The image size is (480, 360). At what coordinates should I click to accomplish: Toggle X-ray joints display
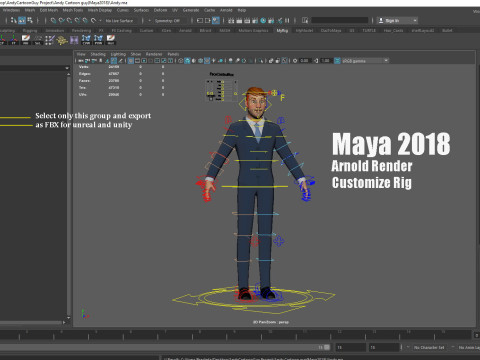click(x=284, y=61)
